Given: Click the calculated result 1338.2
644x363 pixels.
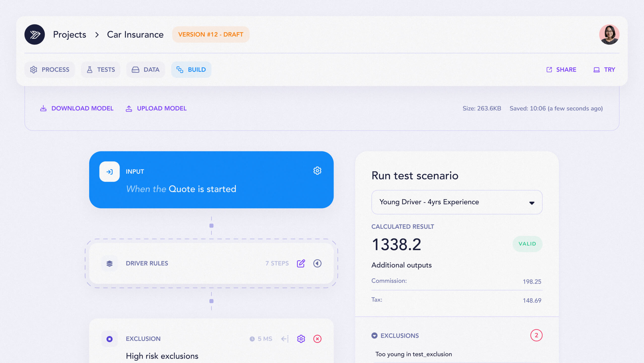Looking at the screenshot, I should coord(396,245).
